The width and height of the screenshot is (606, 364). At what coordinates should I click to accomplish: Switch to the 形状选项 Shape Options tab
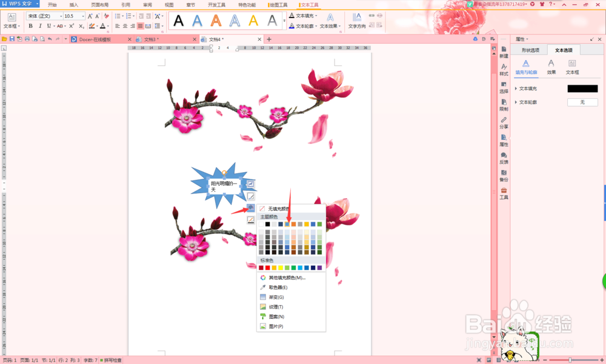coord(530,50)
